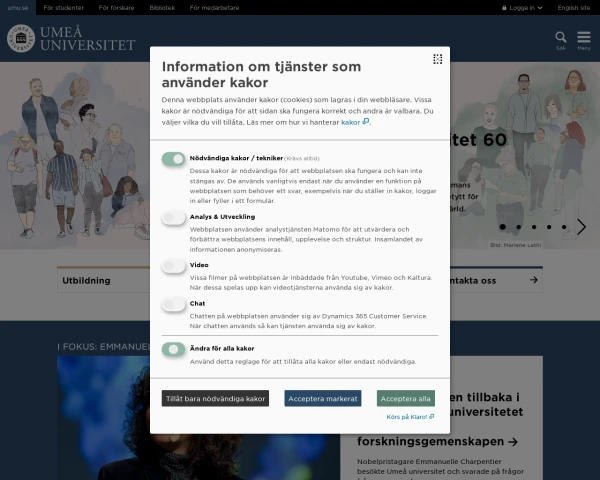Open För medarbetare in top bar
This screenshot has width=600, height=480.
pos(214,8)
